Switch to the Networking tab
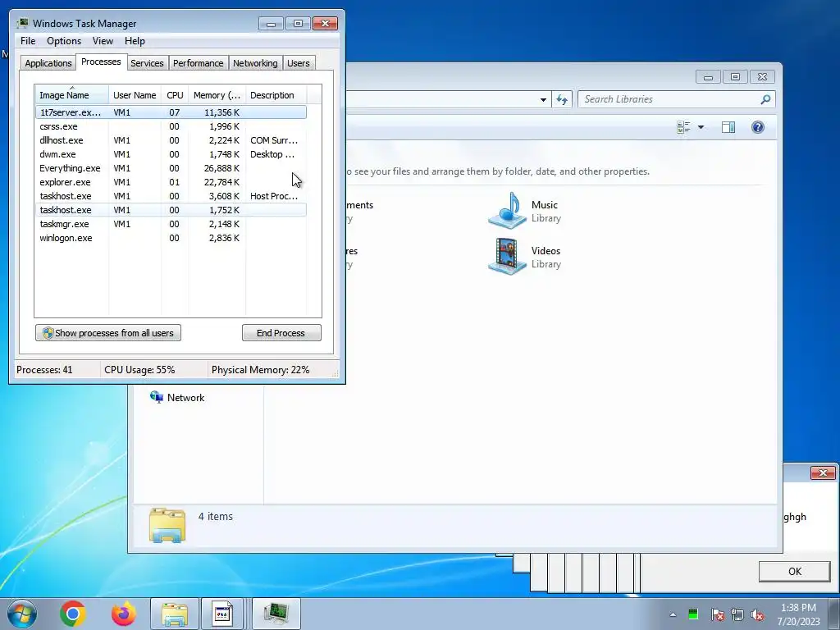The image size is (840, 630). (255, 63)
